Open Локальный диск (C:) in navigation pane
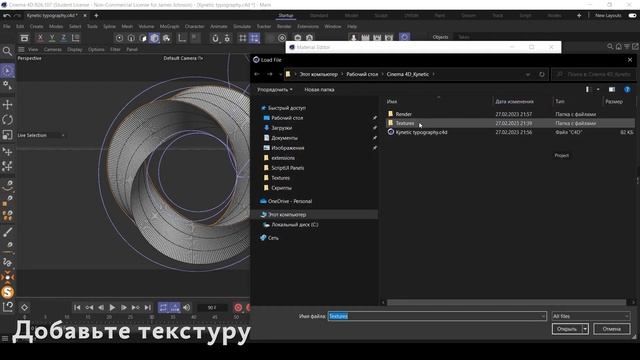Image resolution: width=640 pixels, height=360 pixels. pos(295,225)
